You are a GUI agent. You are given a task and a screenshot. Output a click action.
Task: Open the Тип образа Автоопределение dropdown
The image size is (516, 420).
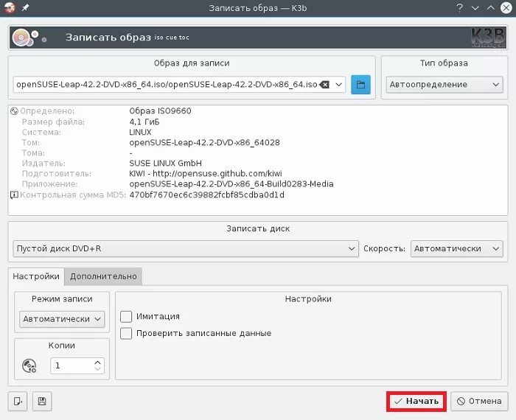click(x=444, y=85)
